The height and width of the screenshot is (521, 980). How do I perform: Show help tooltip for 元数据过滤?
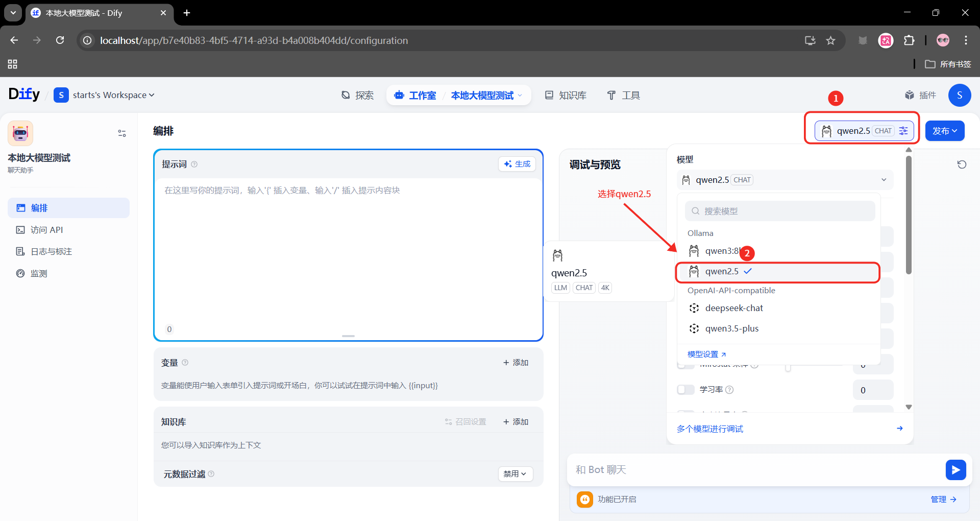[211, 474]
